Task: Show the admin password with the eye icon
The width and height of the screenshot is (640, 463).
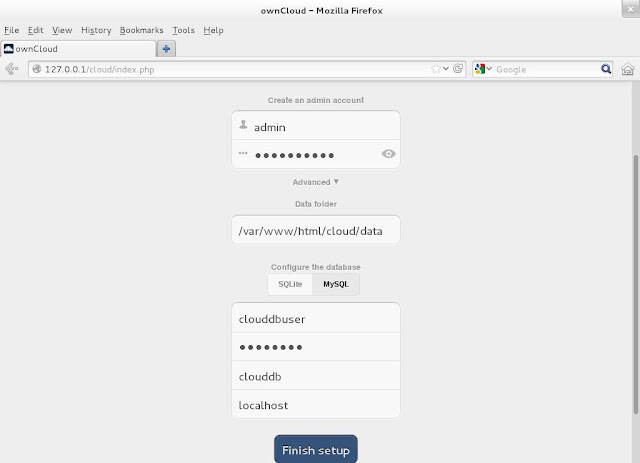Action: point(388,154)
